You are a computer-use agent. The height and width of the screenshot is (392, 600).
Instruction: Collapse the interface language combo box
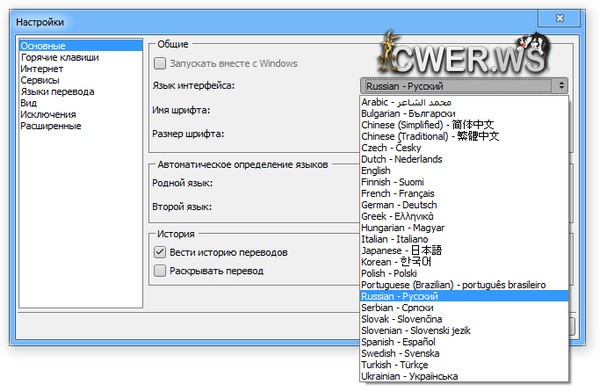tap(464, 86)
